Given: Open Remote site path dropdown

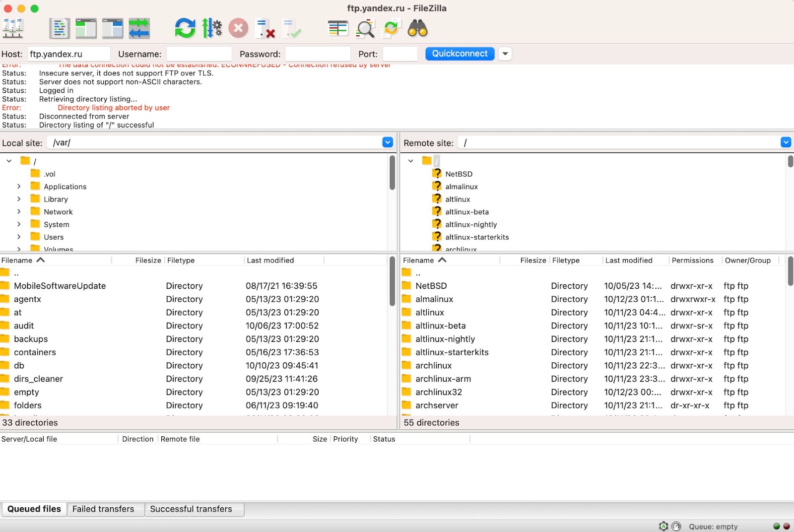Looking at the screenshot, I should [786, 142].
